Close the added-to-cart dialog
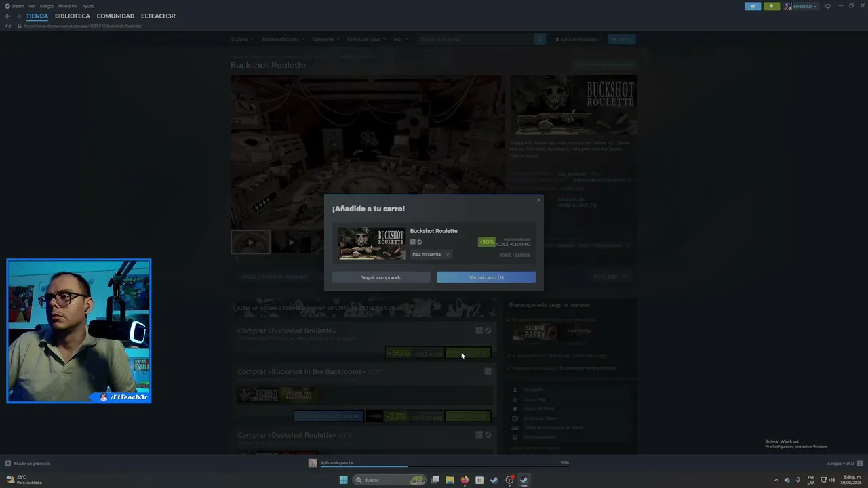 pyautogui.click(x=539, y=199)
